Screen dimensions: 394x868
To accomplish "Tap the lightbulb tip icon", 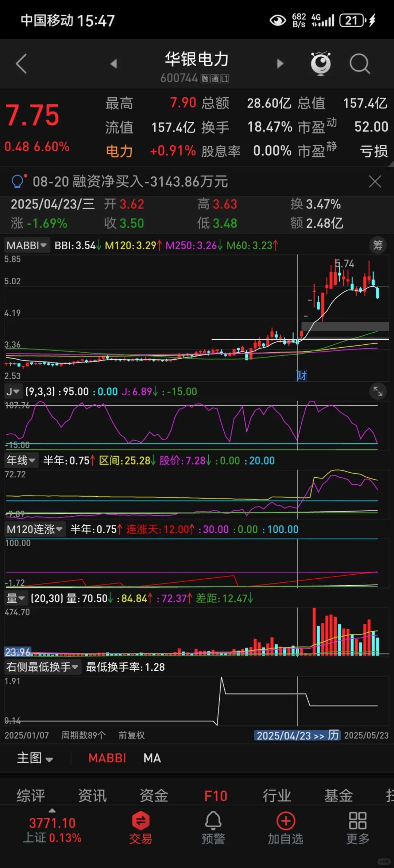I will tap(19, 181).
